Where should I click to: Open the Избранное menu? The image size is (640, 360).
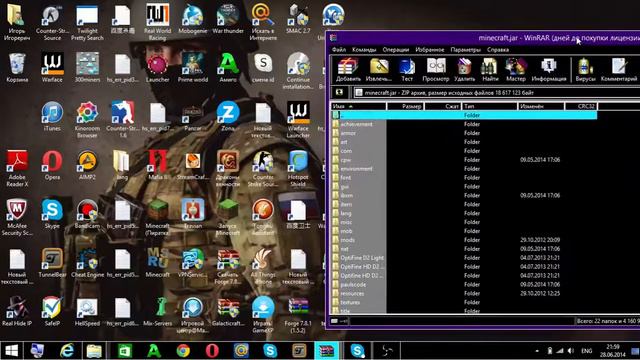point(429,49)
